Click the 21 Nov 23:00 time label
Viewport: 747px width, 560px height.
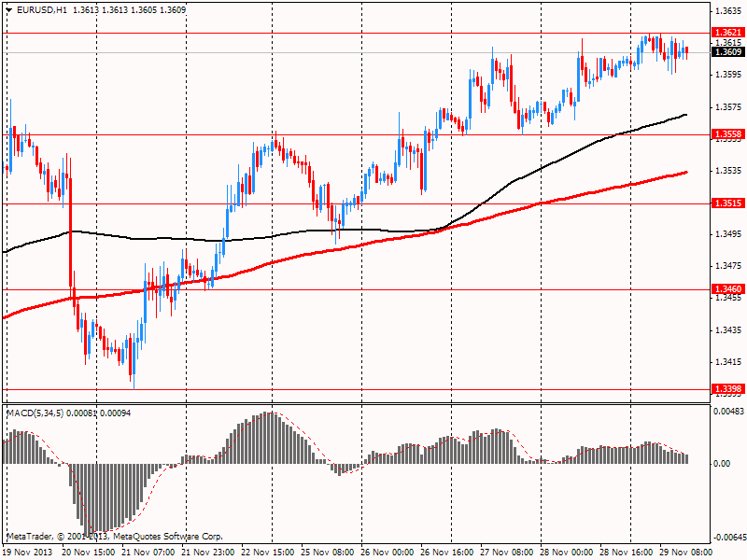pos(207,553)
